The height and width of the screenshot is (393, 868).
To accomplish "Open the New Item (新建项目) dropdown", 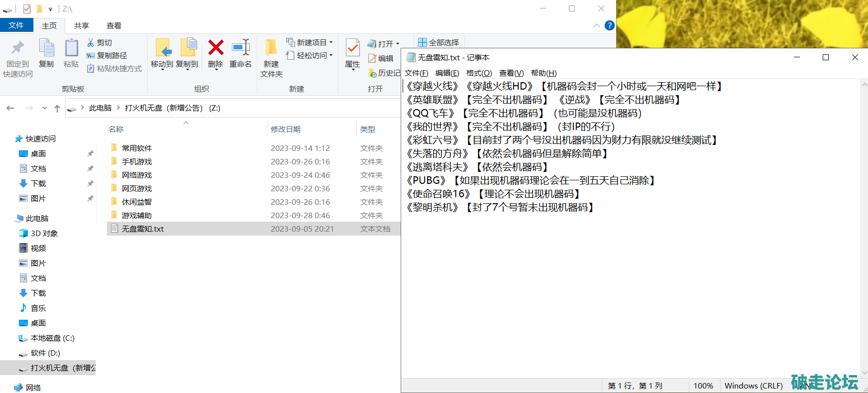I will pyautogui.click(x=310, y=42).
